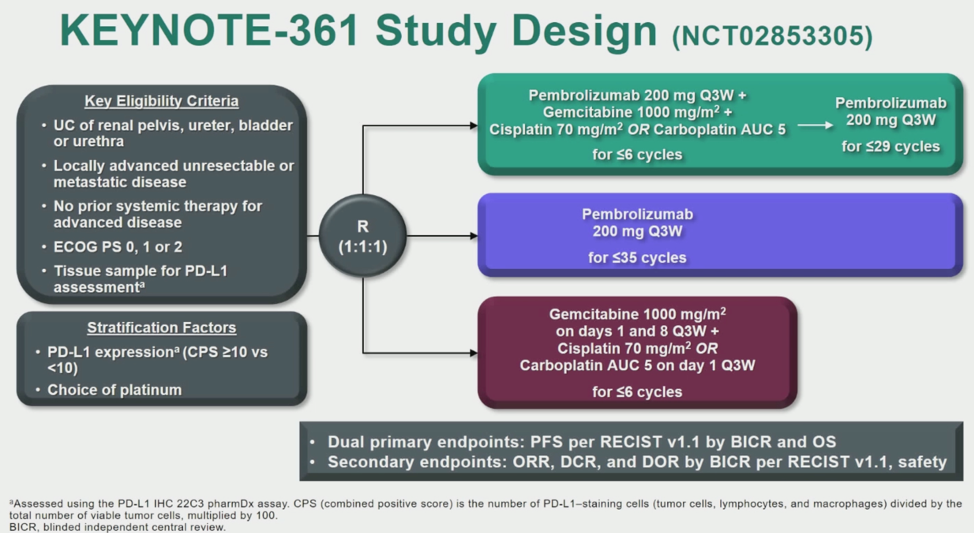Select 'Carboplatin AUC 5 on day 1 Q3W' line
Screen dimensions: 974x533
637,365
